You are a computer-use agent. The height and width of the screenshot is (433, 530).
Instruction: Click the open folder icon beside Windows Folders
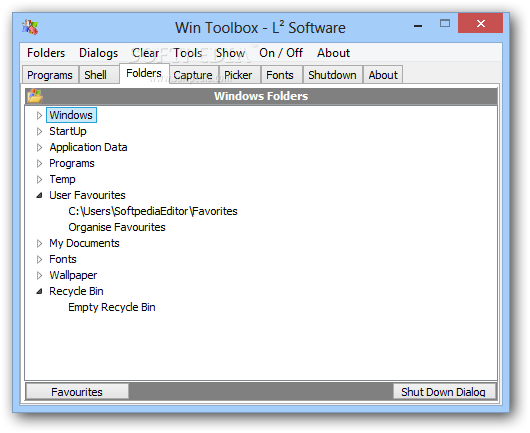coord(35,96)
